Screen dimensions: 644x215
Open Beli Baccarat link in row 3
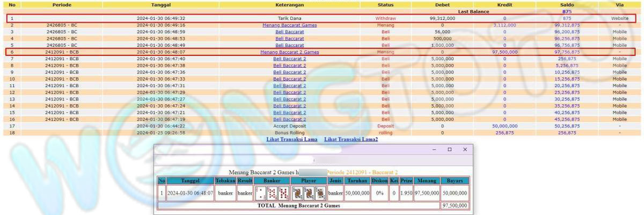click(289, 32)
